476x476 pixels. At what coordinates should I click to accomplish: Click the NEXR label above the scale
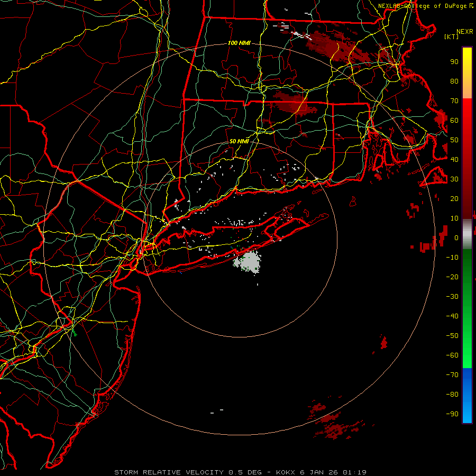[465, 32]
